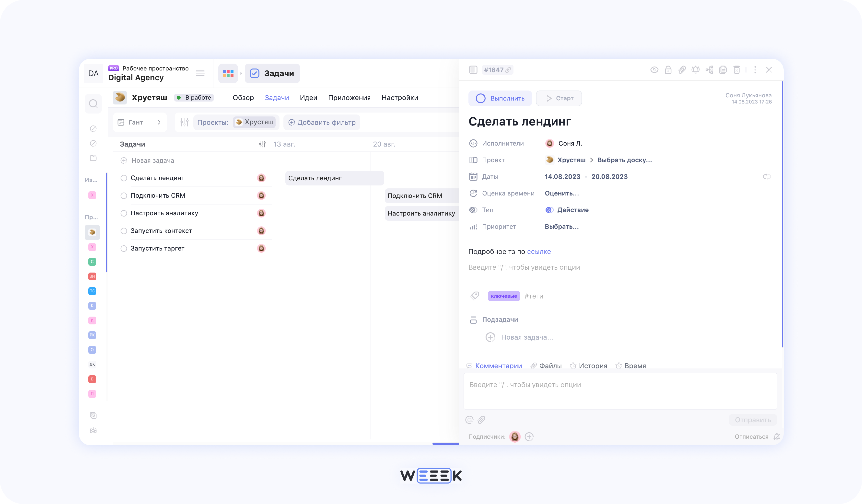862x504 pixels.
Task: Open task notifications via the bell icon
Action: pyautogui.click(x=696, y=70)
